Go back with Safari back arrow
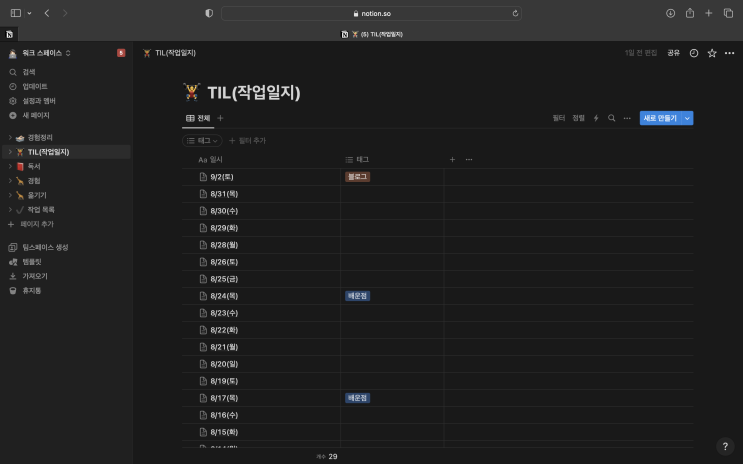Image resolution: width=743 pixels, height=464 pixels. coord(46,13)
